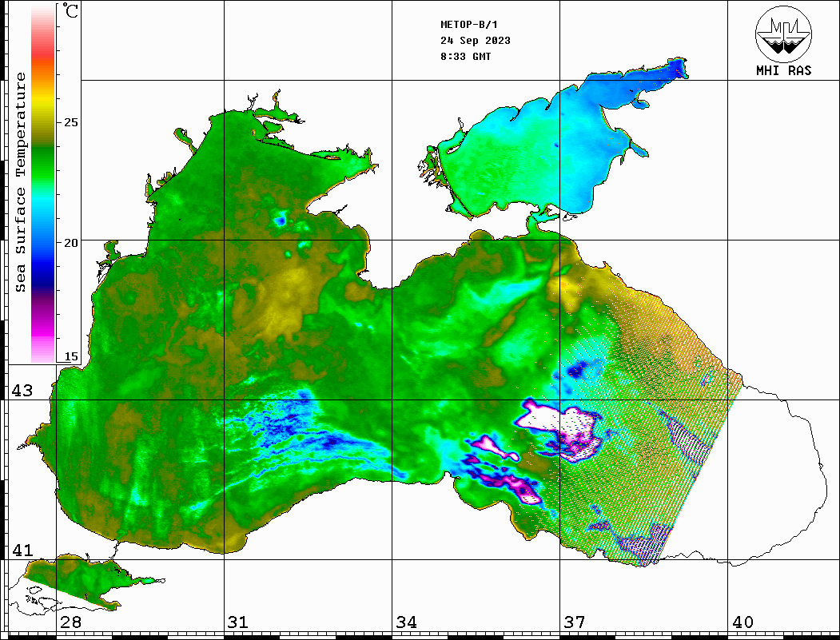Viewport: 840px width, 640px height.
Task: Click the 25 tick label on temperature scale
Action: coord(71,123)
